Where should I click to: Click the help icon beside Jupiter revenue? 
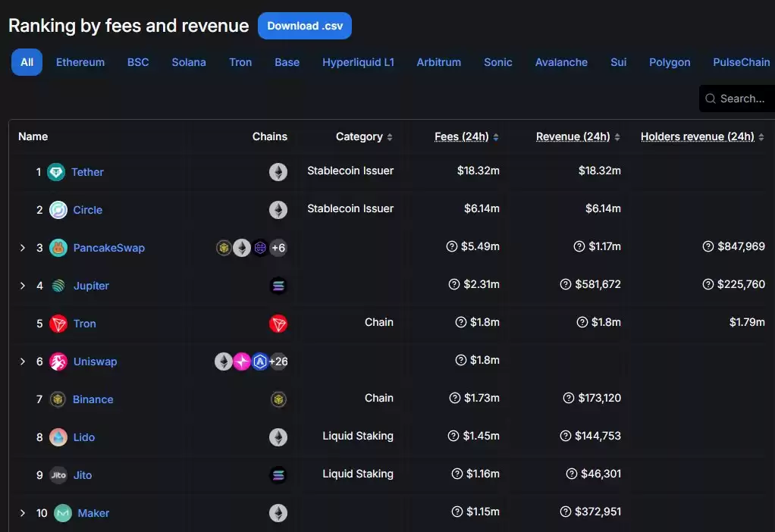click(566, 284)
